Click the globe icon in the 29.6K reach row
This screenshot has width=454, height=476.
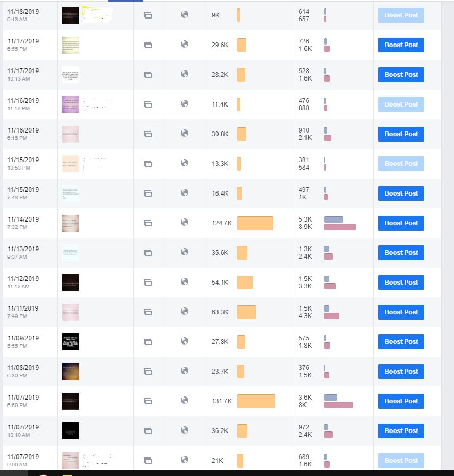[185, 44]
